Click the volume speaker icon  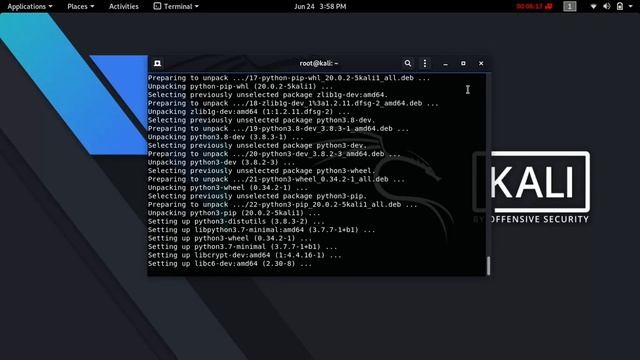(607, 7)
